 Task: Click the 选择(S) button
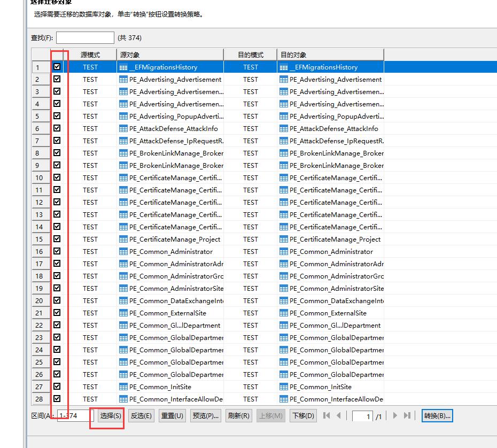111,416
